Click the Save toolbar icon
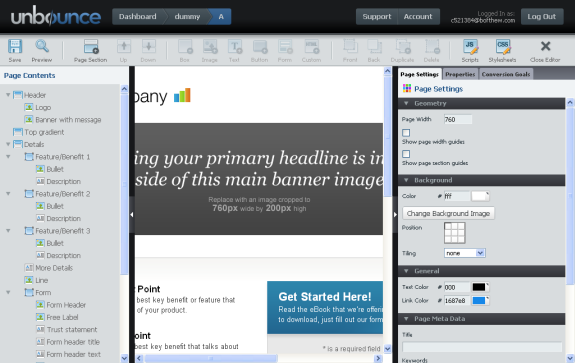 [x=15, y=51]
